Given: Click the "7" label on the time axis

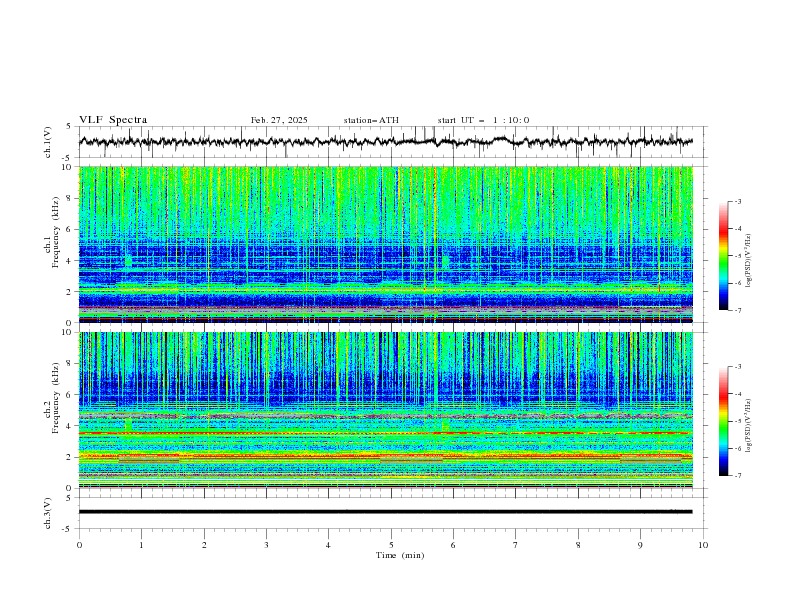Looking at the screenshot, I should (516, 545).
